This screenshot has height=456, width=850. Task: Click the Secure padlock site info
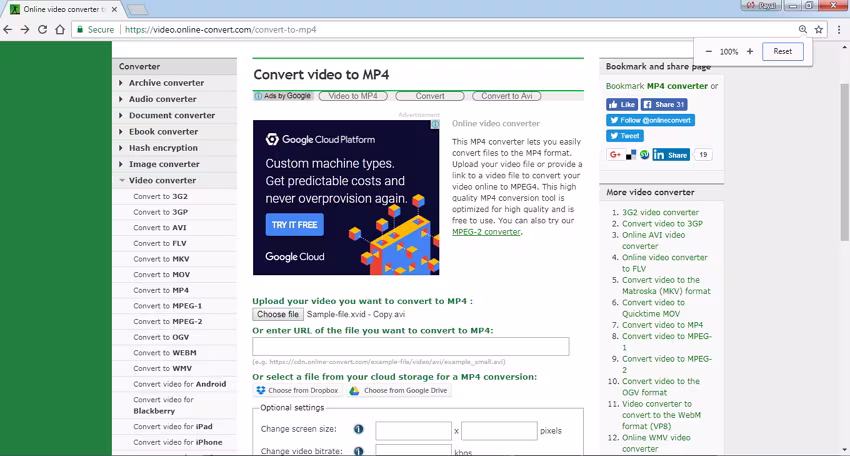tap(95, 30)
